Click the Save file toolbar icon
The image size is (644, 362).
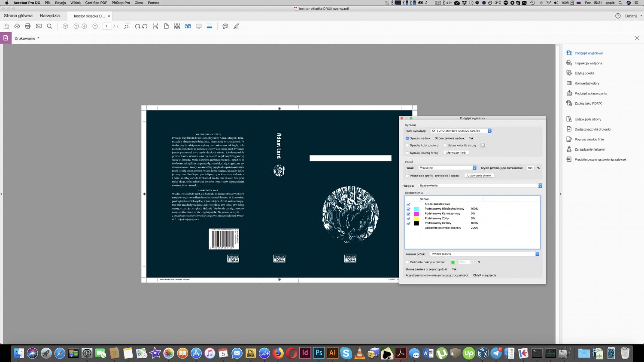(x=7, y=26)
